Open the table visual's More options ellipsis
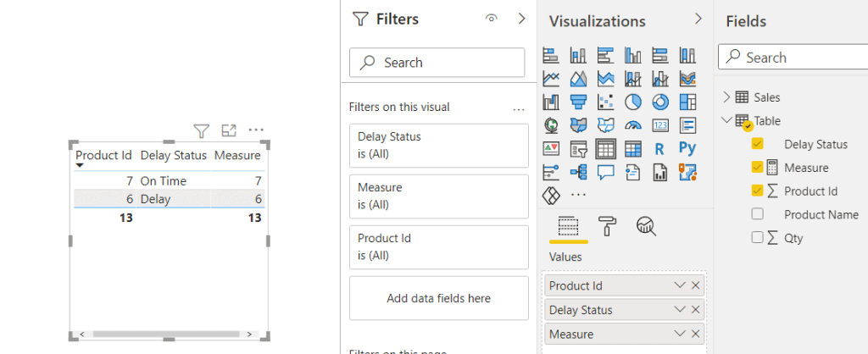 point(256,130)
